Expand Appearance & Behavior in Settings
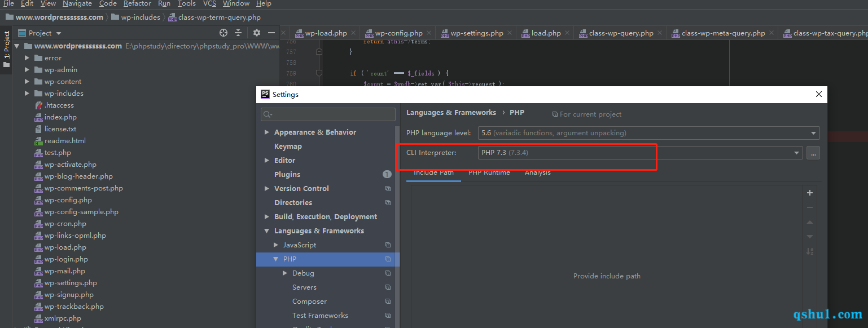 267,132
